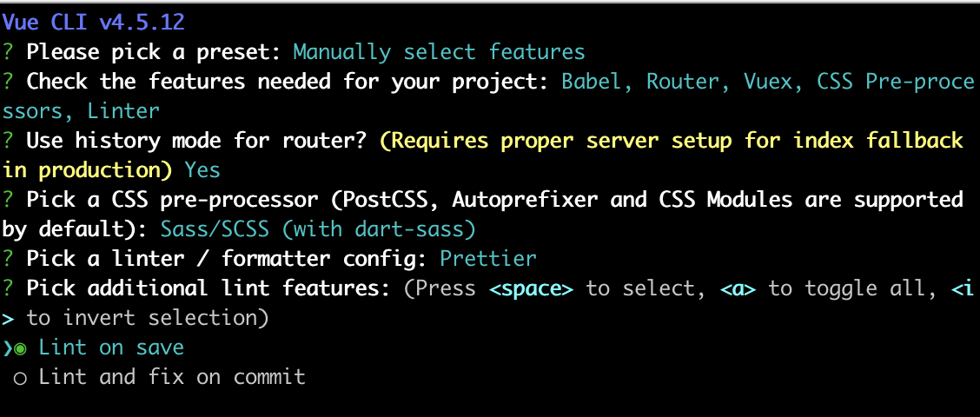Click the Vue CLI v4.5.12 header text

coord(94,23)
